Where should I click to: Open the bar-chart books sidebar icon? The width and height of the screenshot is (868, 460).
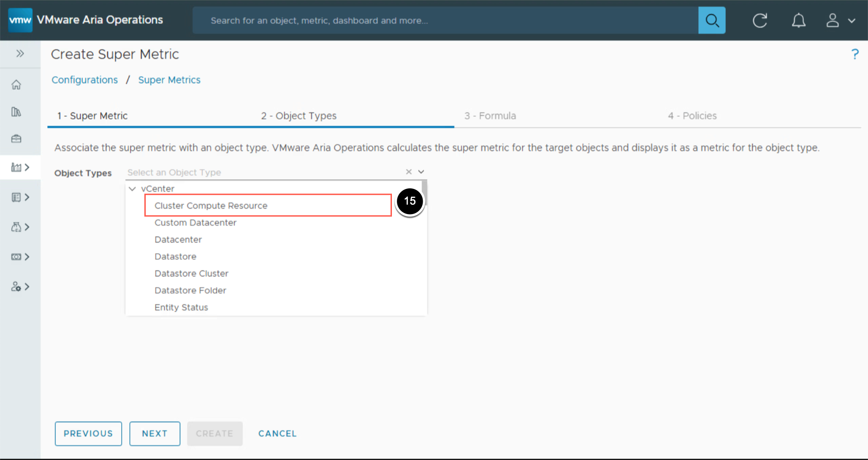click(16, 112)
